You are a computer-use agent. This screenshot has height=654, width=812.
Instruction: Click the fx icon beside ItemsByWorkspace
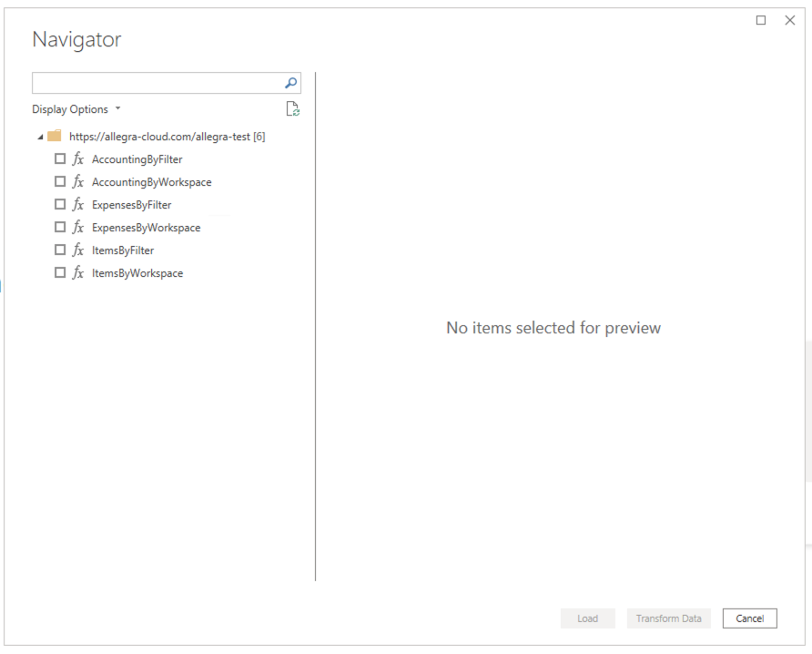[76, 272]
